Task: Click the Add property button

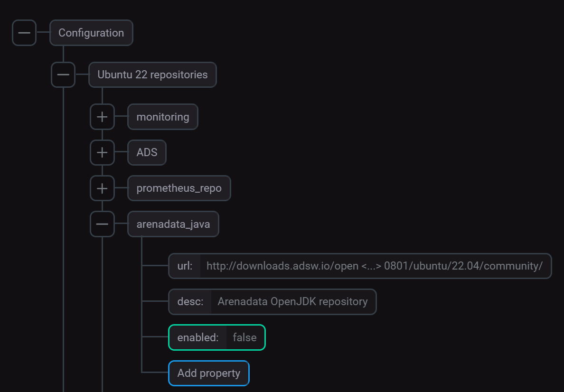Action: tap(208, 373)
